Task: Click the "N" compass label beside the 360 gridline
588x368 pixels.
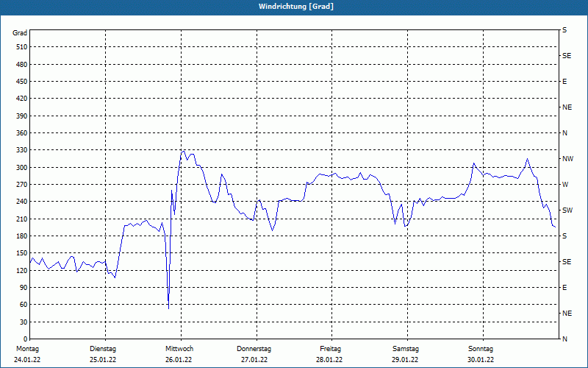Action: pos(564,133)
